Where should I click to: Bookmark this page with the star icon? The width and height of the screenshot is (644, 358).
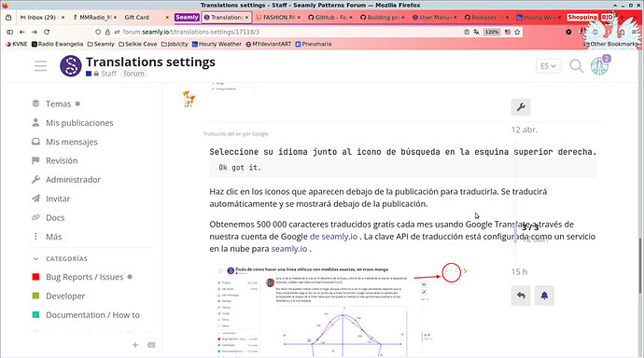tap(517, 32)
